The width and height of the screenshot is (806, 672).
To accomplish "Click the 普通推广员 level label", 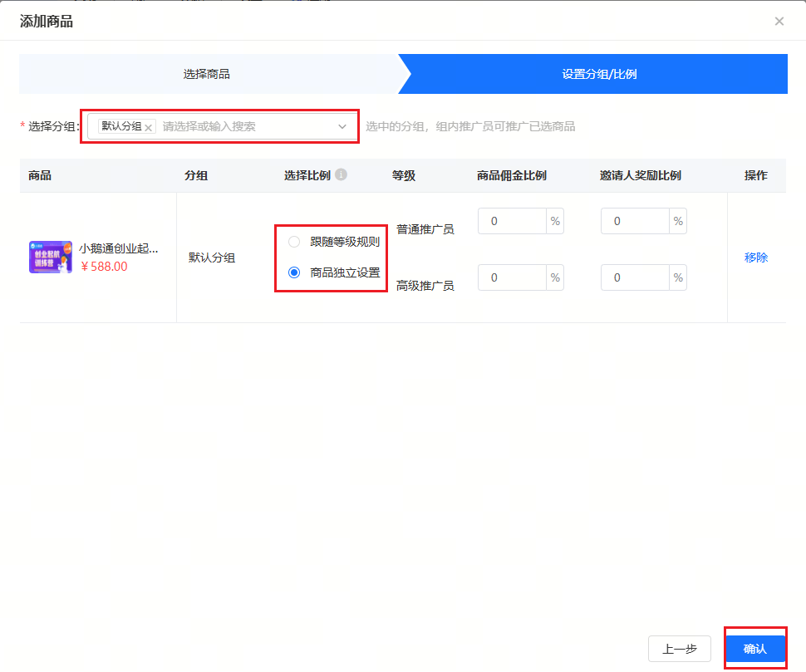I will (x=425, y=229).
